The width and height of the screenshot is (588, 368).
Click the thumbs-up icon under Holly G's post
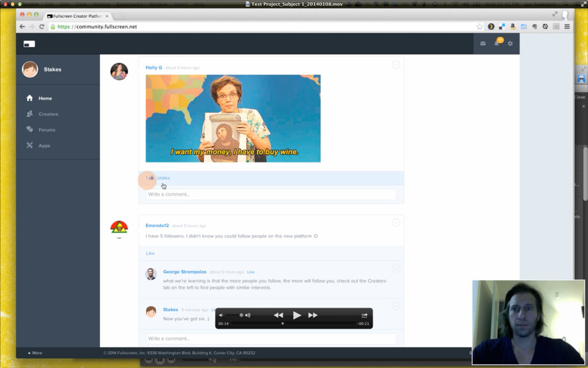(x=152, y=178)
